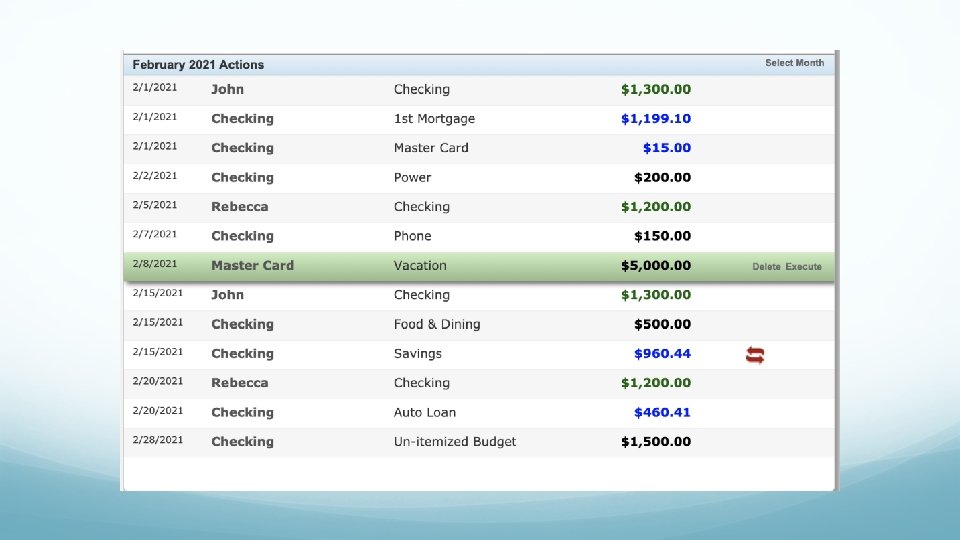Click the Power bill entry
Screen dimensions: 960x540
click(x=479, y=178)
